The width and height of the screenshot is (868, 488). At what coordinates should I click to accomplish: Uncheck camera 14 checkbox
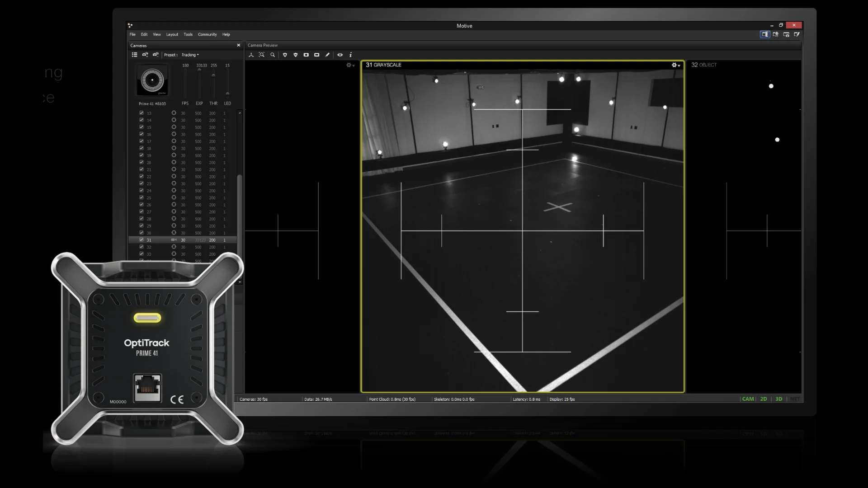pyautogui.click(x=142, y=120)
